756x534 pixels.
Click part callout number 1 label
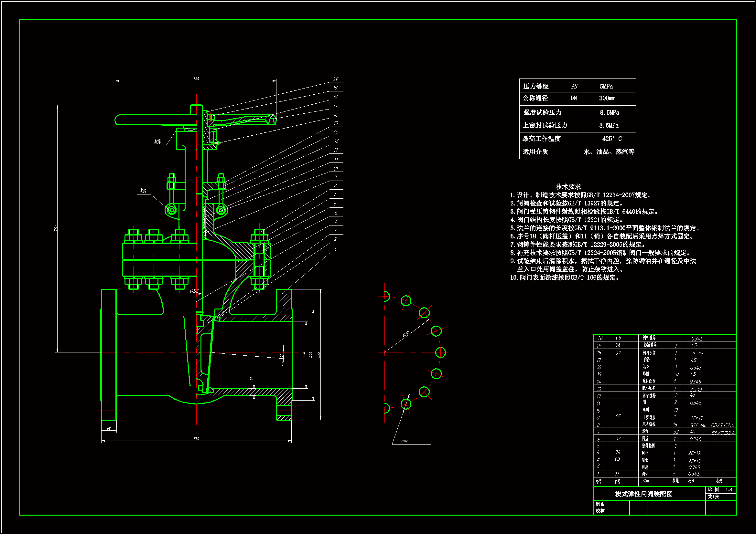(335, 250)
